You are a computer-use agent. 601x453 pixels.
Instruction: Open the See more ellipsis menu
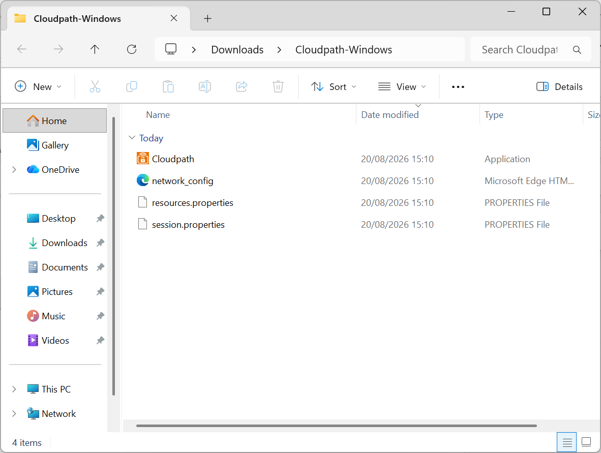458,87
